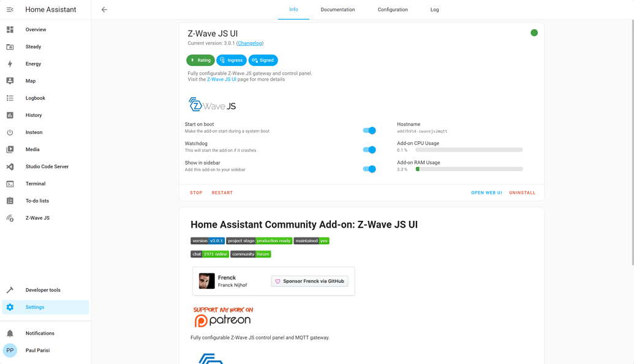Select the Energy sidebar icon
The image size is (634, 364).
(10, 64)
